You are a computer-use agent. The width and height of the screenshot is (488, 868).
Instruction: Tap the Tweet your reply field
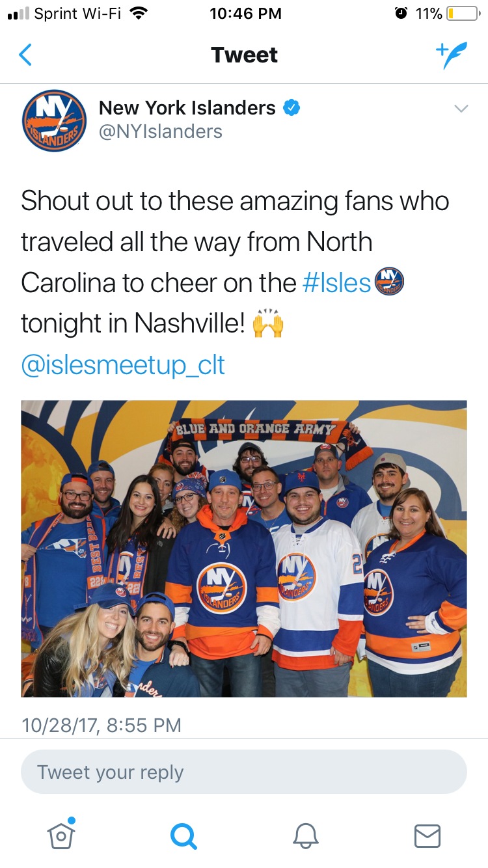point(244,772)
